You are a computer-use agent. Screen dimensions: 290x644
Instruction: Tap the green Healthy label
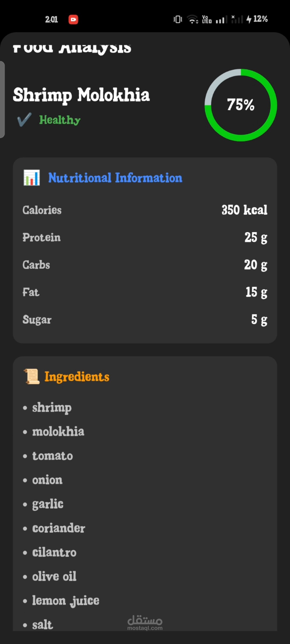60,120
